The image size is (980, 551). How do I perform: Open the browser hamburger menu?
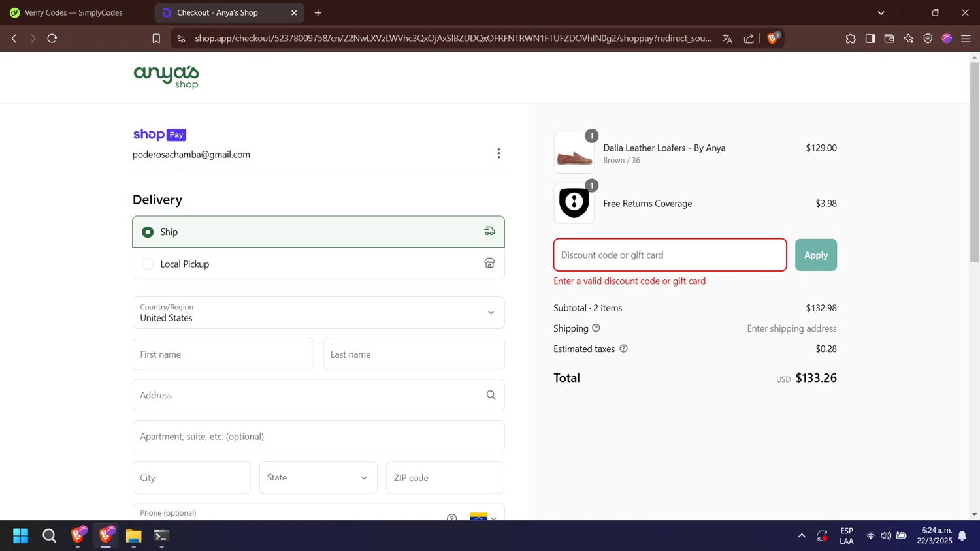click(966, 39)
